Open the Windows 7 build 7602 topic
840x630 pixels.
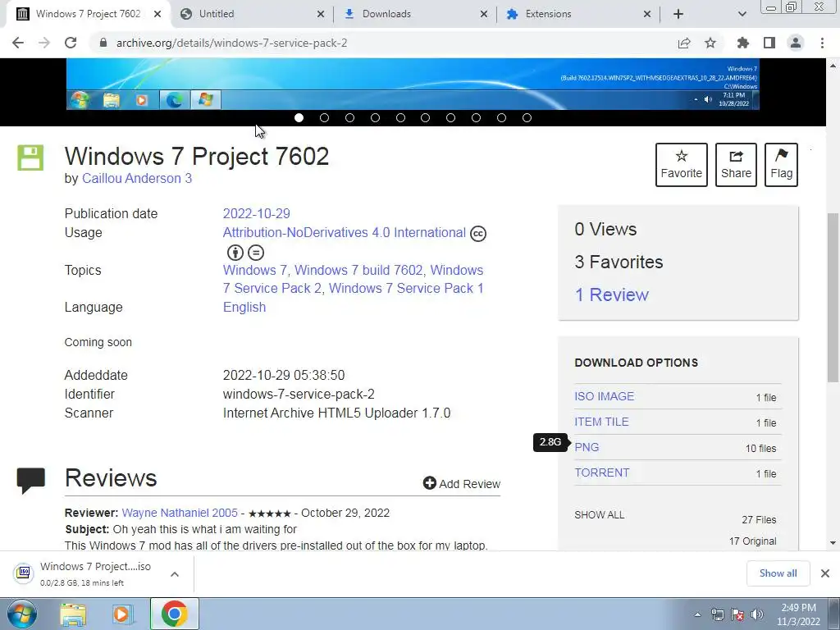[358, 270]
